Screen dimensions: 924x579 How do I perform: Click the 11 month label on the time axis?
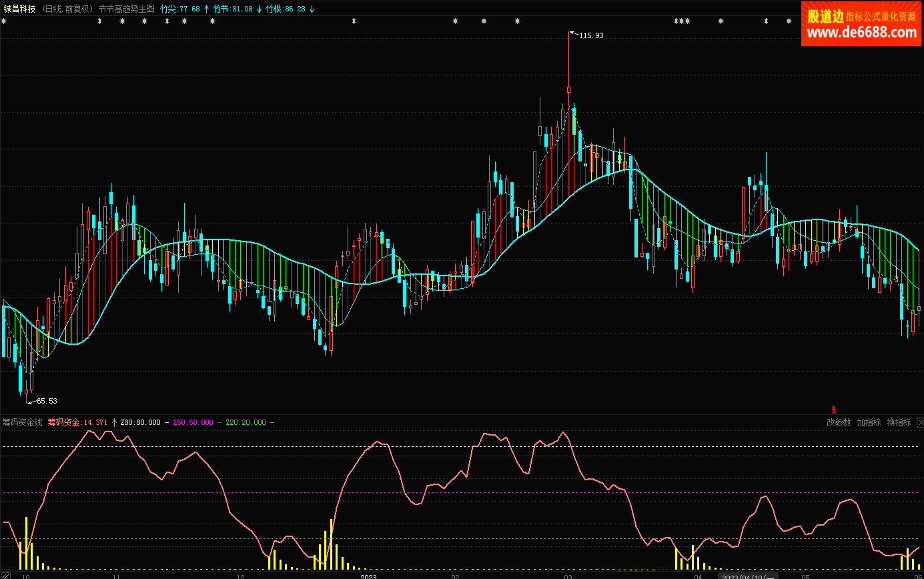[x=116, y=576]
